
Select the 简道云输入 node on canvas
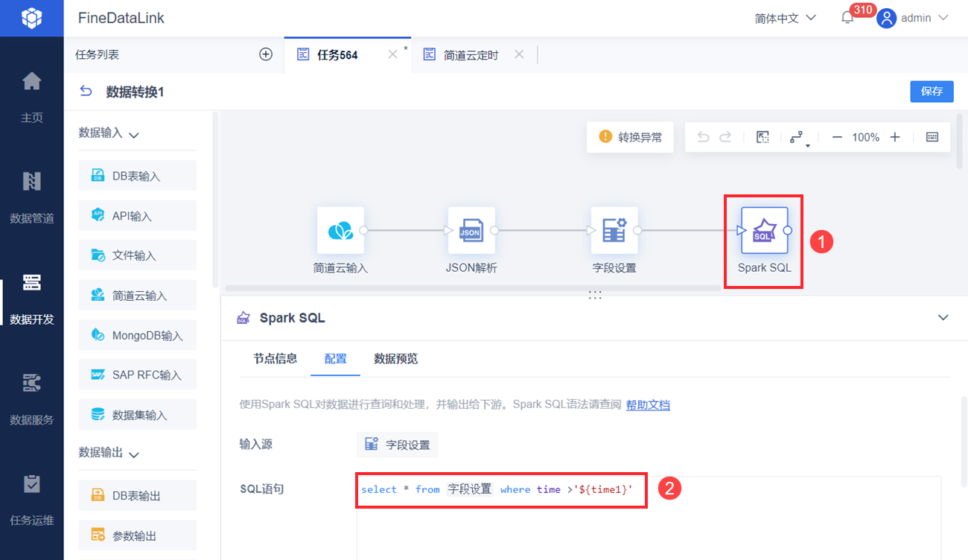click(x=341, y=231)
